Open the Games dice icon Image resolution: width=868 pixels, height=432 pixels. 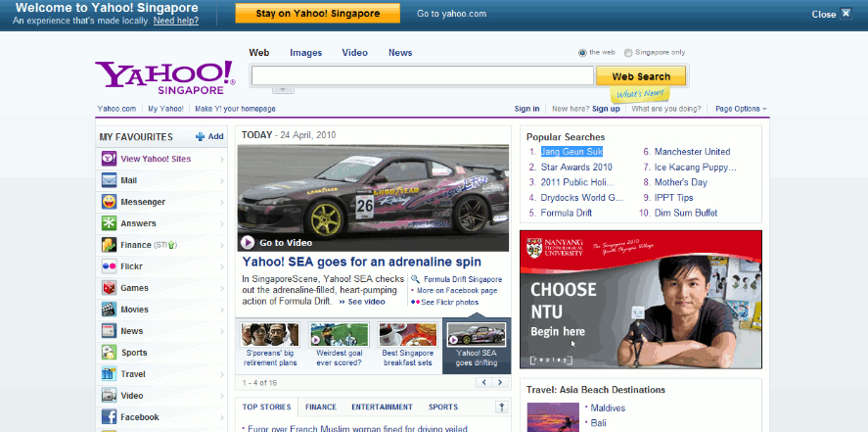point(109,288)
